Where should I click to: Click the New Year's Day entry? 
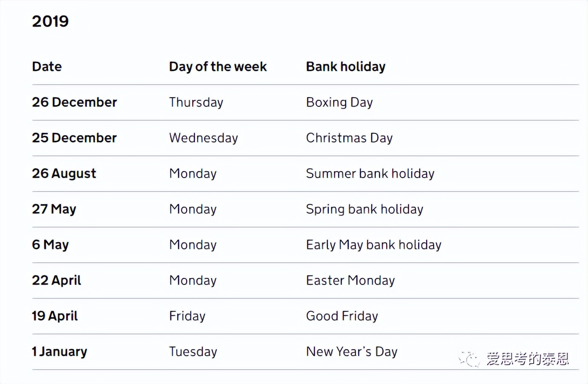(x=352, y=351)
